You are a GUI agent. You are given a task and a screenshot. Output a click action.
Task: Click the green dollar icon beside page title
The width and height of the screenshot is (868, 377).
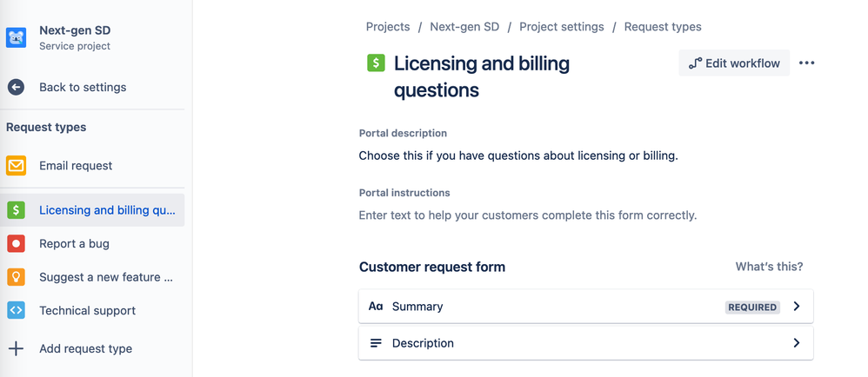pyautogui.click(x=376, y=63)
